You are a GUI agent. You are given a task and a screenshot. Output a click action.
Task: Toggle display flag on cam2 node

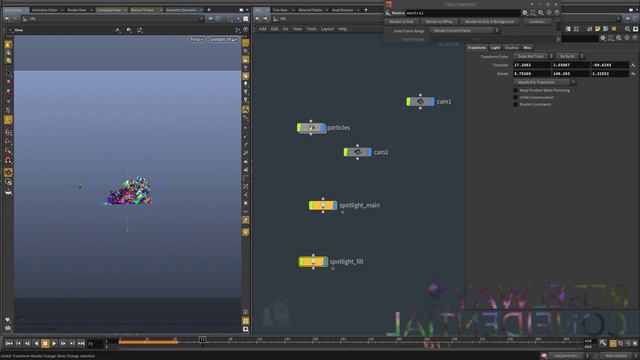[x=369, y=152]
